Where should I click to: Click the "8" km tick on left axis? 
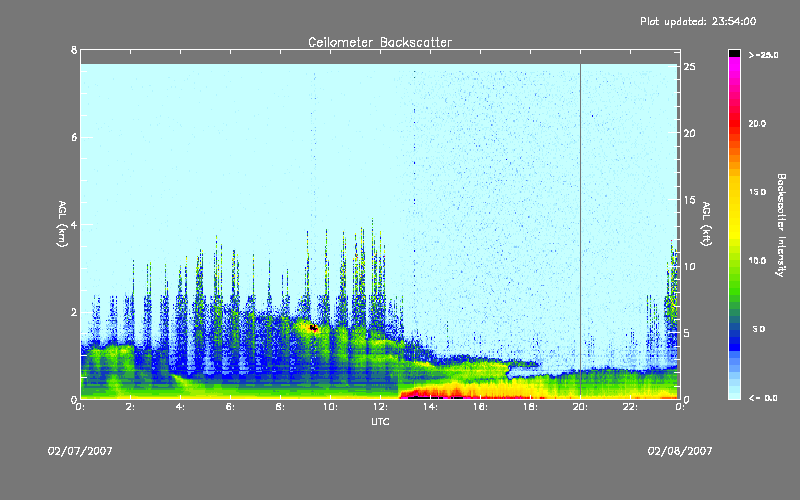[x=74, y=50]
